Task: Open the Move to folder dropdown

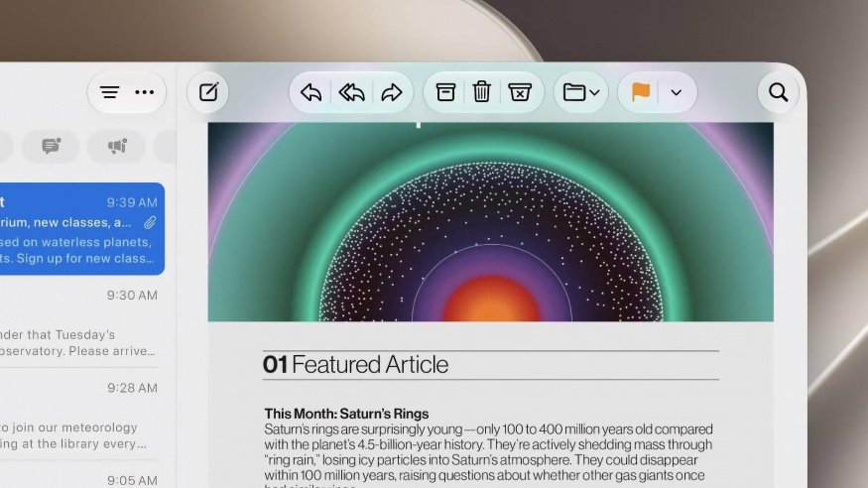Action: tap(580, 92)
